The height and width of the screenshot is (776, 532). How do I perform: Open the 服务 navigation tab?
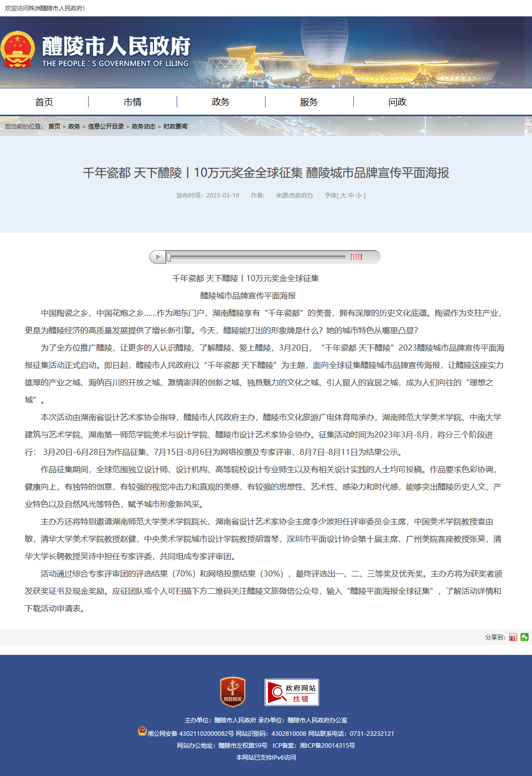(x=309, y=102)
